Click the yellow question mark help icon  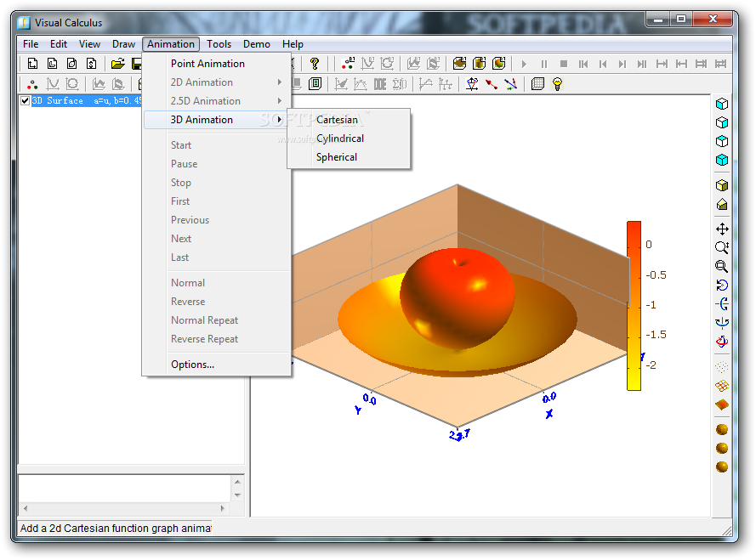coord(315,64)
